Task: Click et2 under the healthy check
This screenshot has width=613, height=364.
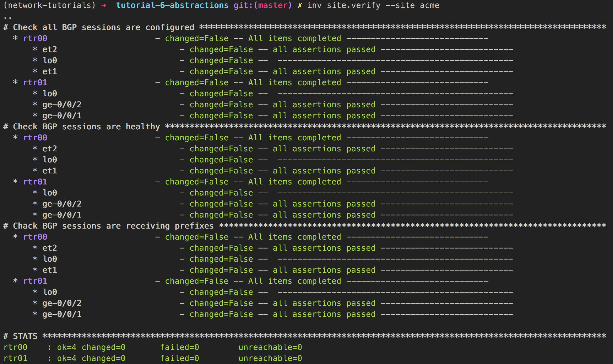Action: point(50,149)
